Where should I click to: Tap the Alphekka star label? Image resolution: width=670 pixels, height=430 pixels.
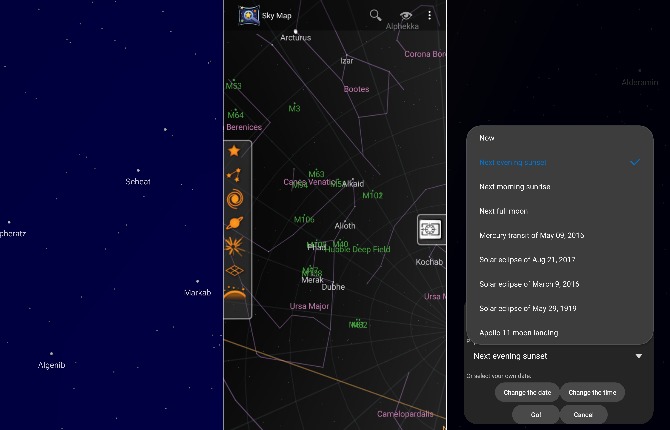[402, 27]
